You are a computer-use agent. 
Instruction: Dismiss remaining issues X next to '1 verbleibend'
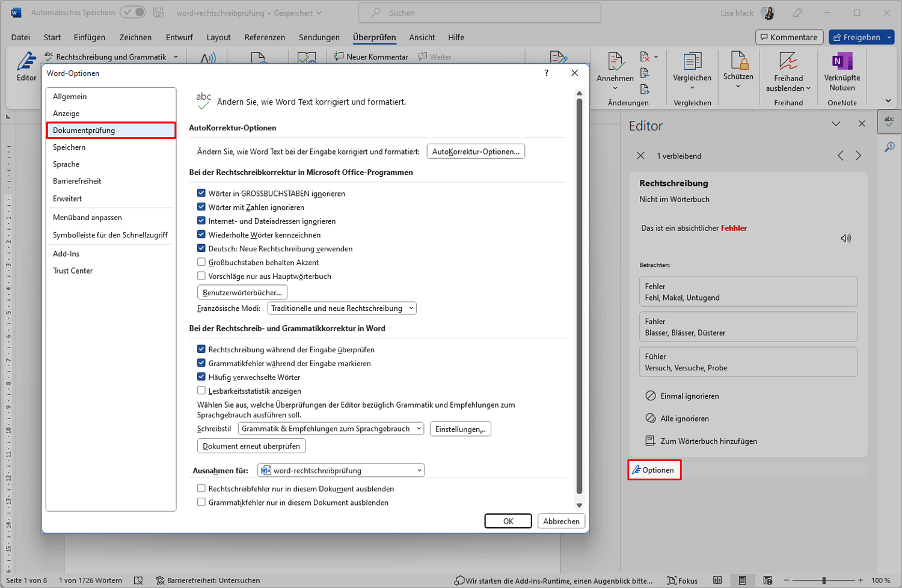tap(640, 156)
